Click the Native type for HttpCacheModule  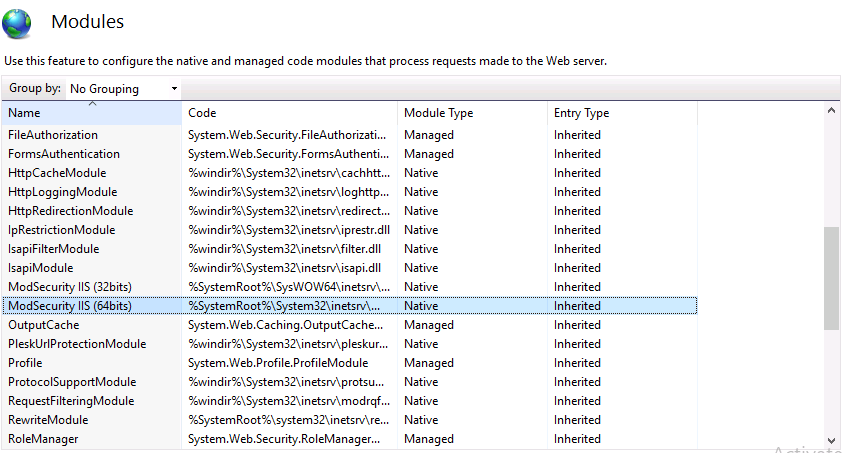pos(421,173)
